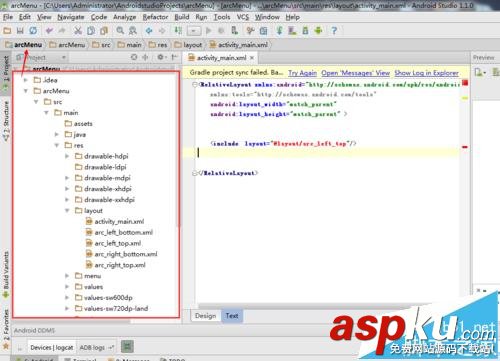
Task: Open the File menu
Action: point(8,17)
